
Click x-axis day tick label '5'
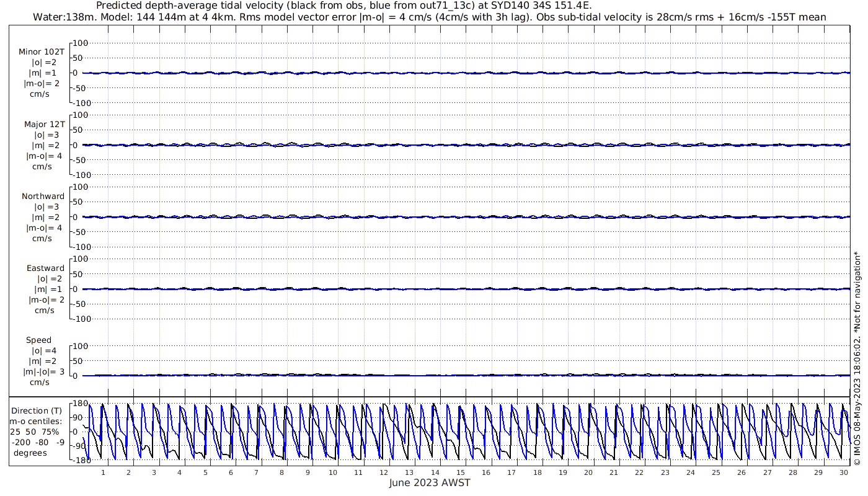pyautogui.click(x=205, y=472)
